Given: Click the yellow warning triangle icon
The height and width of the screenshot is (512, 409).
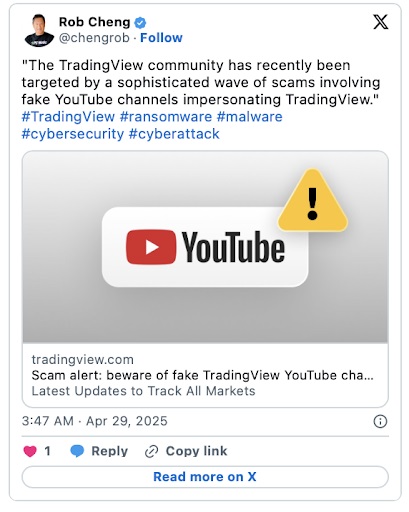Looking at the screenshot, I should point(313,201).
